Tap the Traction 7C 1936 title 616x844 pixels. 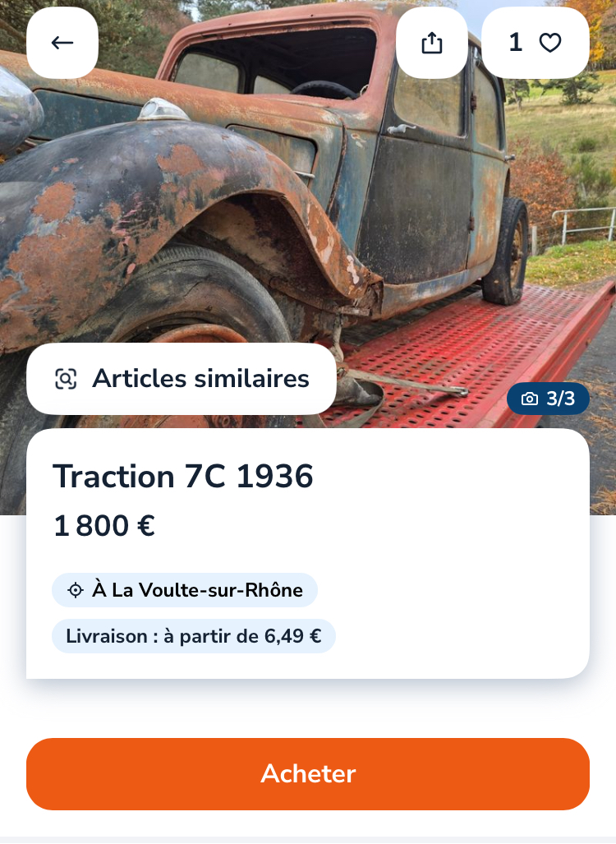(x=183, y=477)
